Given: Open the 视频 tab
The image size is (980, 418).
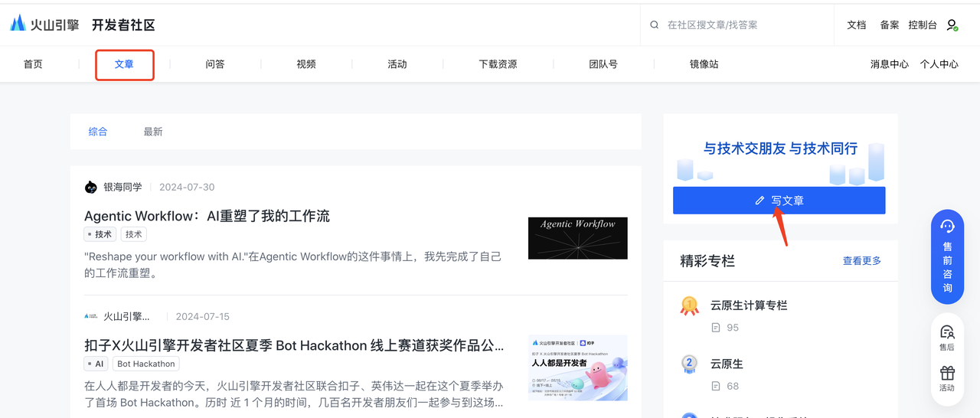Looking at the screenshot, I should (x=306, y=64).
